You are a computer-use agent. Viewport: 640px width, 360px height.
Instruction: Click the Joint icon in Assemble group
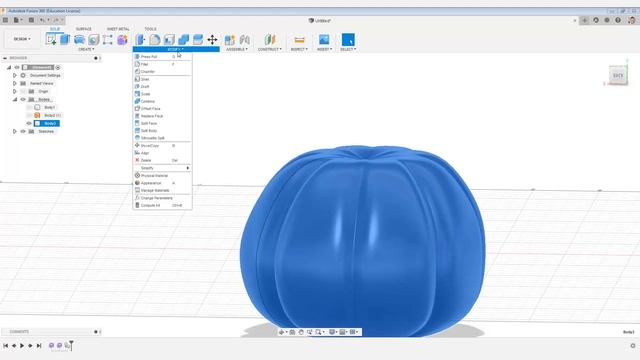coord(244,40)
